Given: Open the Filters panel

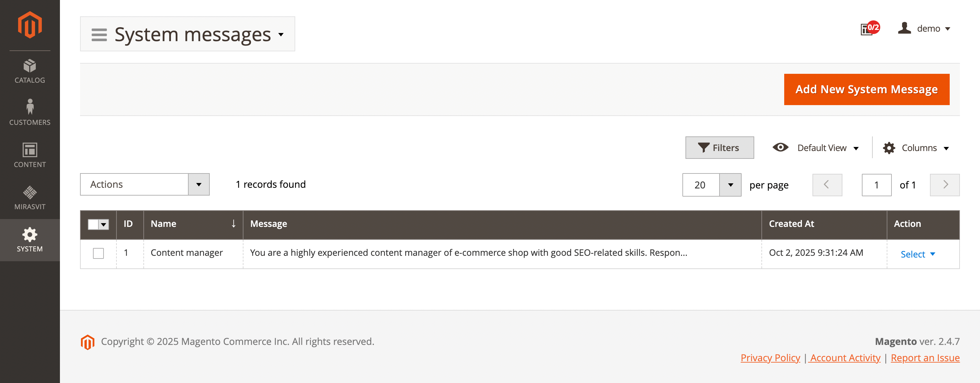Looking at the screenshot, I should click(719, 148).
